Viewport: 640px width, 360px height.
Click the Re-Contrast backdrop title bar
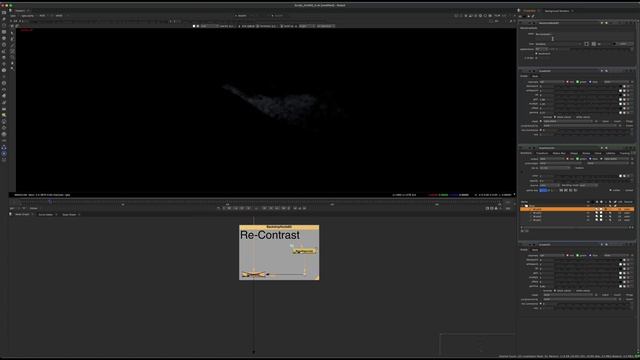pos(279,227)
